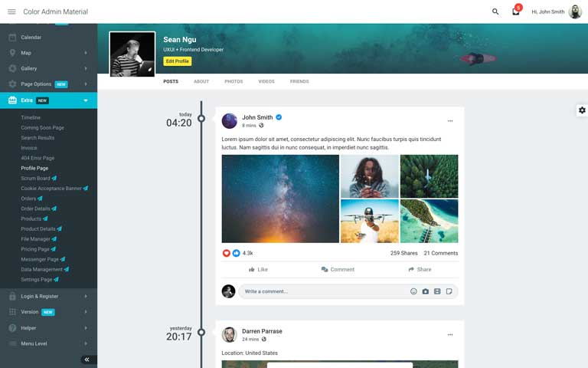The height and width of the screenshot is (368, 588).
Task: Switch to the Photos profile tab
Action: click(234, 81)
